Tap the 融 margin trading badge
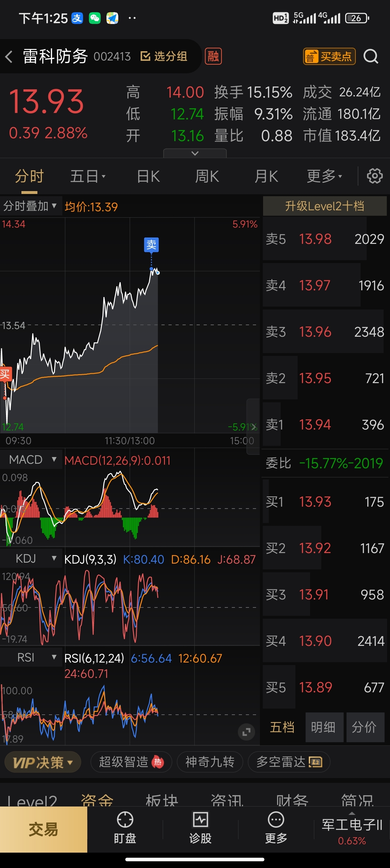Screen dimensions: 390x868 click(x=213, y=56)
